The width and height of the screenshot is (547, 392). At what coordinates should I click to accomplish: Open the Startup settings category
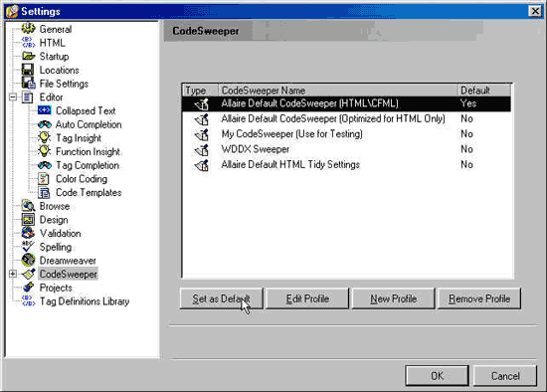(54, 56)
